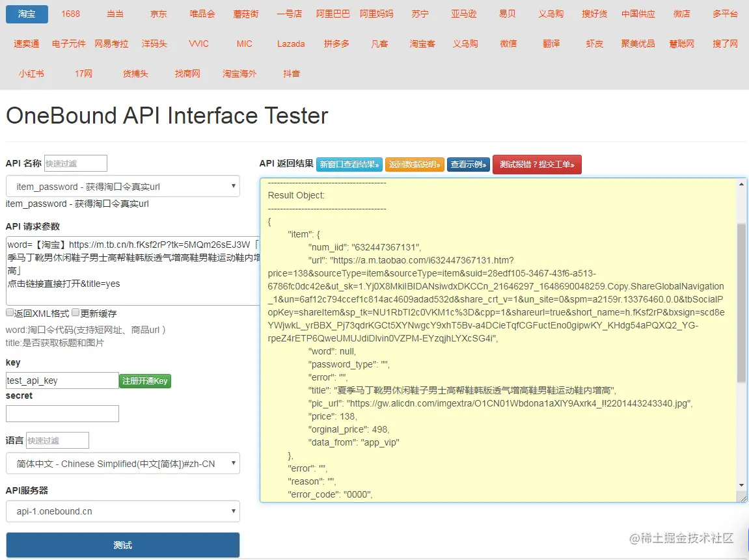This screenshot has height=560, width=749.
Task: Expand the item_password API name dropdown
Action: (123, 186)
